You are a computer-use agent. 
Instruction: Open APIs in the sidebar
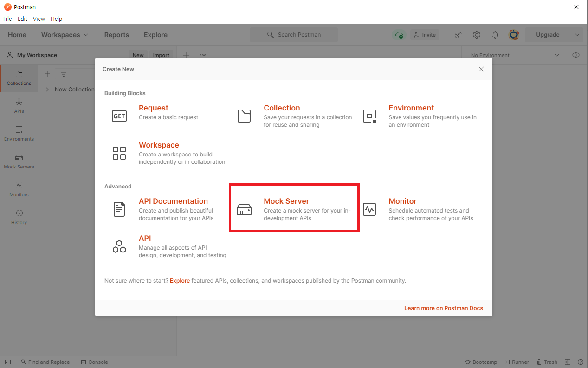coord(19,106)
